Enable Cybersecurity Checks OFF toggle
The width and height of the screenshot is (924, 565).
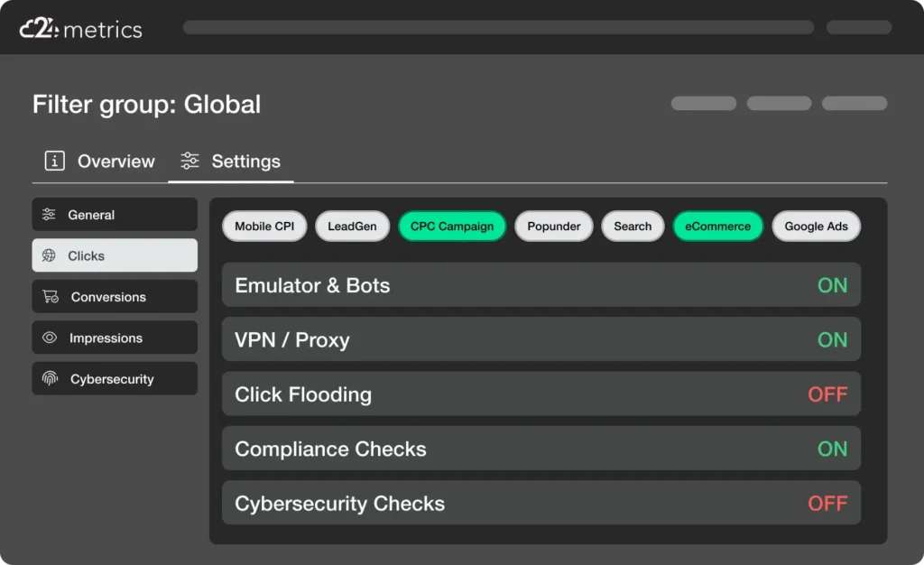pos(828,503)
